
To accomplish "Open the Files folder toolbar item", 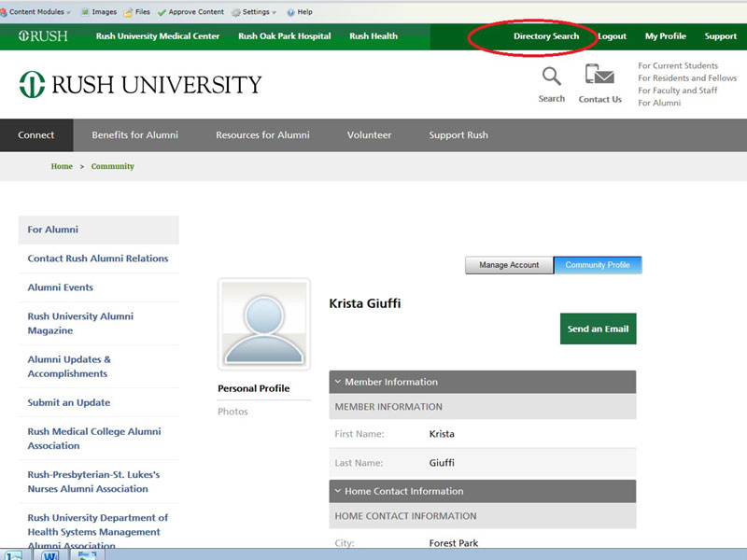I will 136,12.
